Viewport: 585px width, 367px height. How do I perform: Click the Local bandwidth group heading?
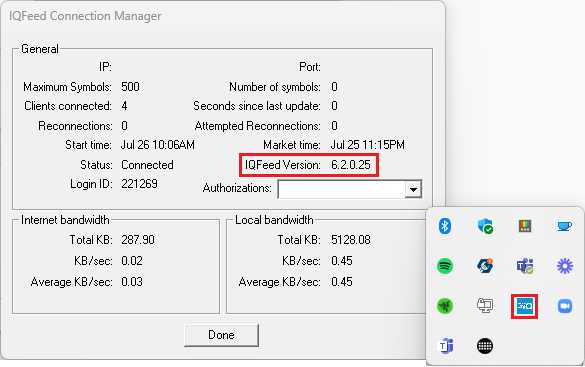coord(274,220)
